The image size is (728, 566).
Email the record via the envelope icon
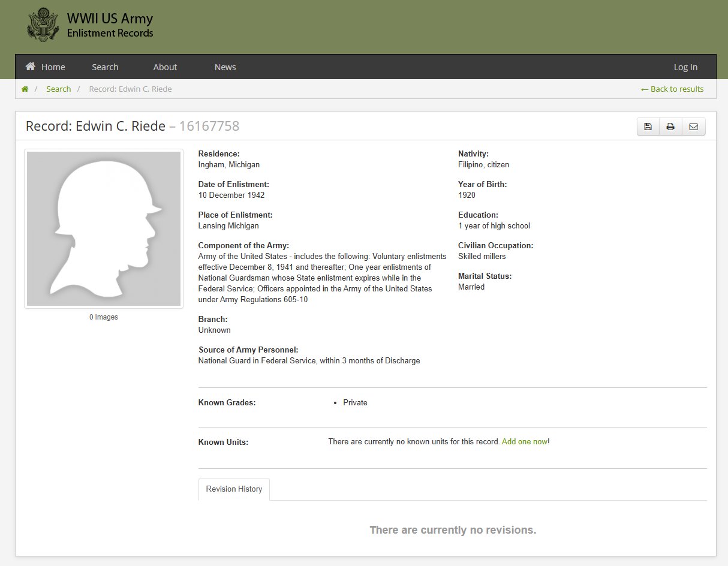click(x=693, y=127)
